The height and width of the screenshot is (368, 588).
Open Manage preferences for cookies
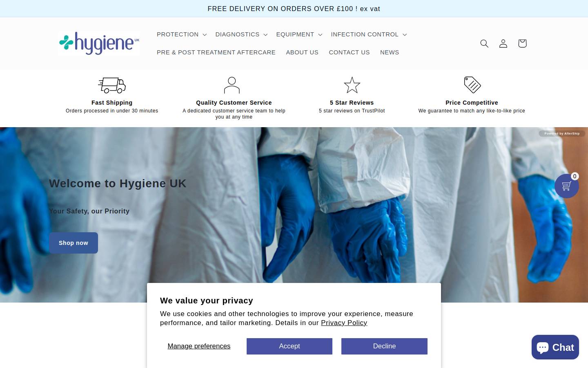pos(199,346)
